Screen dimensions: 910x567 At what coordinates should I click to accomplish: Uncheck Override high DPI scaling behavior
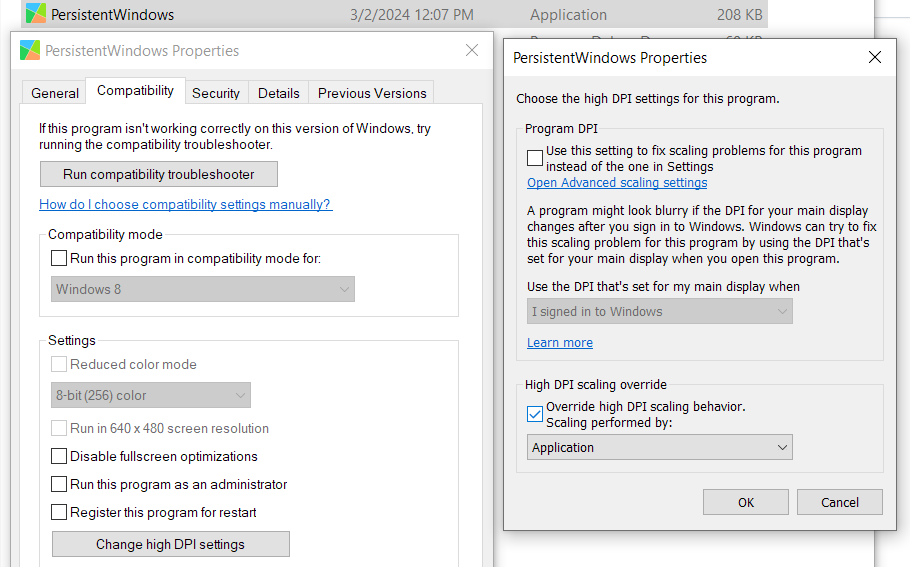coord(535,414)
